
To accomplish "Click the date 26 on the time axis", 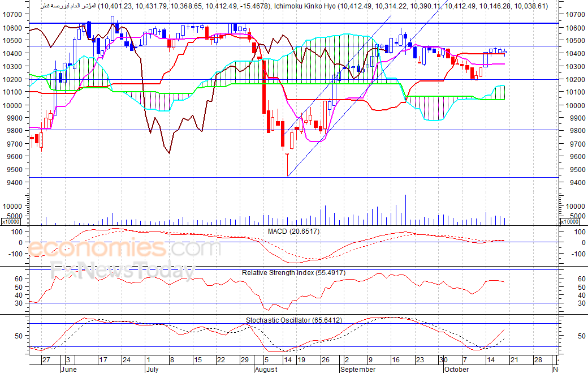I will coord(325,360).
